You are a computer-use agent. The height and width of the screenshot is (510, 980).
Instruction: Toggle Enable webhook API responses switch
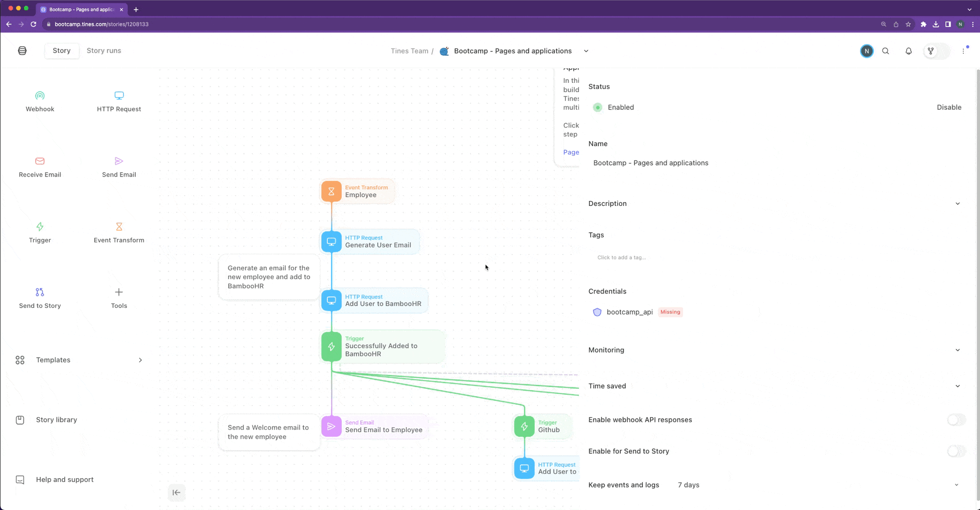pyautogui.click(x=956, y=420)
